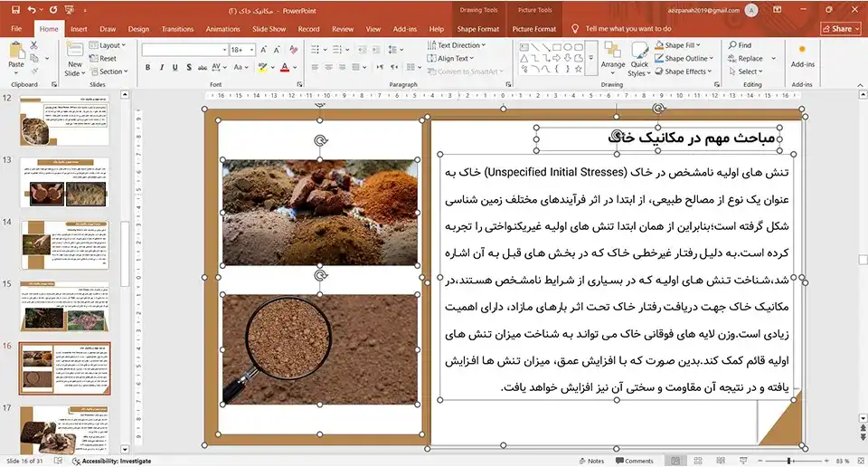Viewport: 868px width, 467px height.
Task: Click the Save icon in the quick access toolbar
Action: tap(15, 9)
